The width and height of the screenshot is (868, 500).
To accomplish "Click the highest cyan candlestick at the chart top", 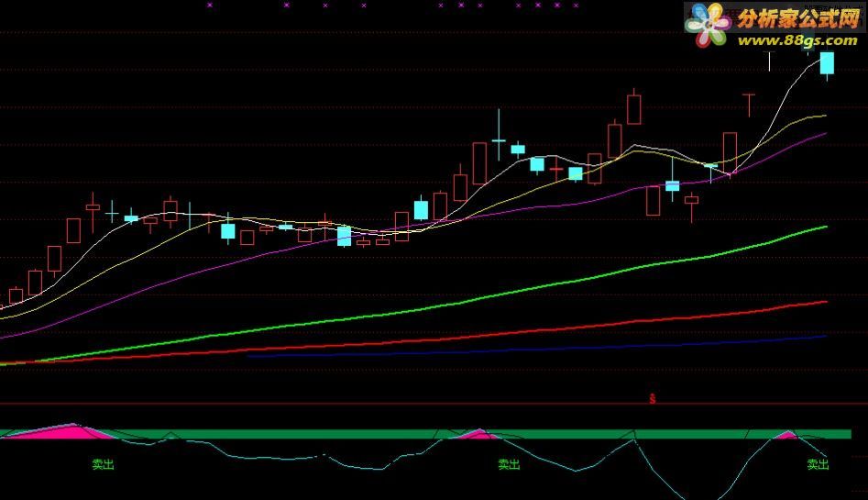I will coord(827,63).
